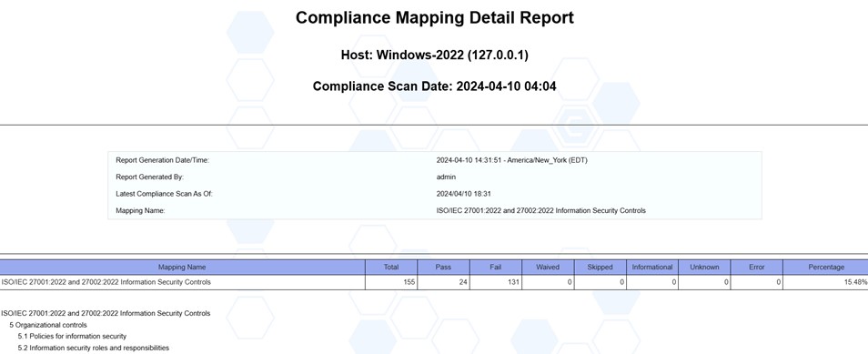Click the Informational column header

coord(652,267)
